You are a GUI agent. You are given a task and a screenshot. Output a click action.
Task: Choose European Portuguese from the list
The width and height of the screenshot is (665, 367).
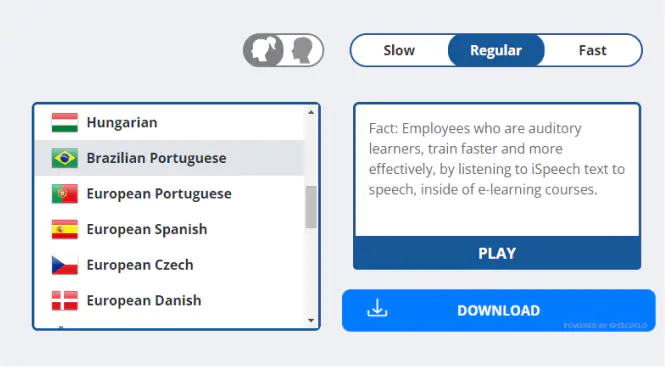pyautogui.click(x=169, y=194)
